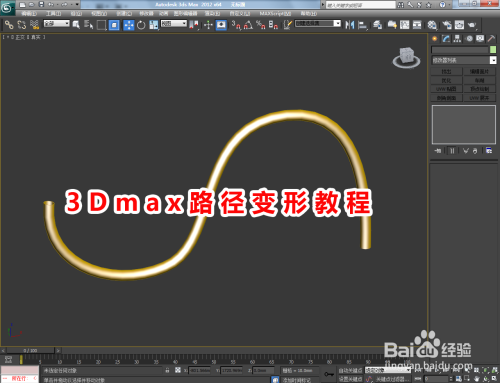Open the 编辑 menu
This screenshot has height=383, width=500.
[29, 14]
